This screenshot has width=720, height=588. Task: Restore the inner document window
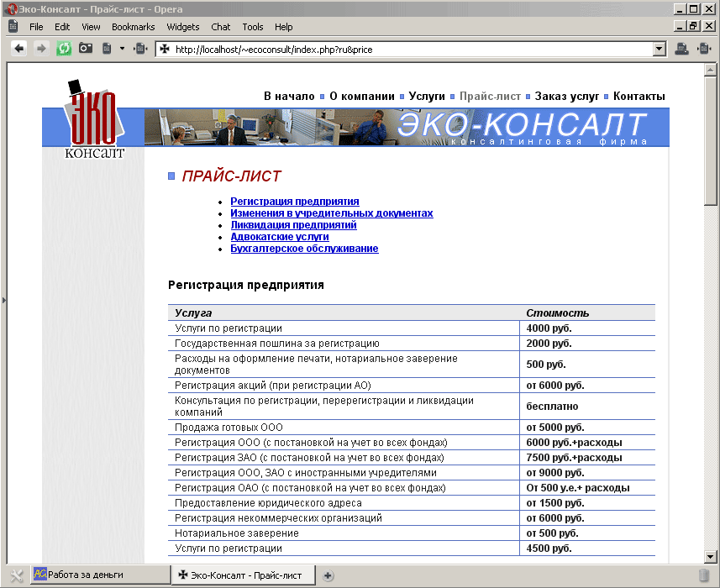tap(694, 26)
